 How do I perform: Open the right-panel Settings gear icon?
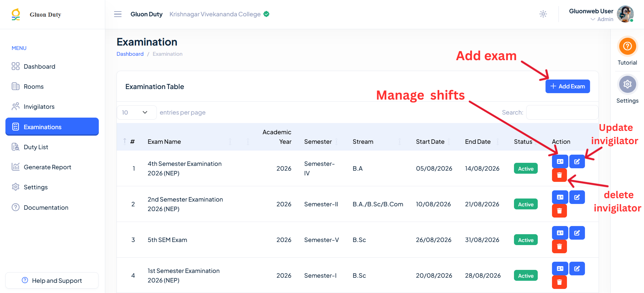click(x=627, y=84)
